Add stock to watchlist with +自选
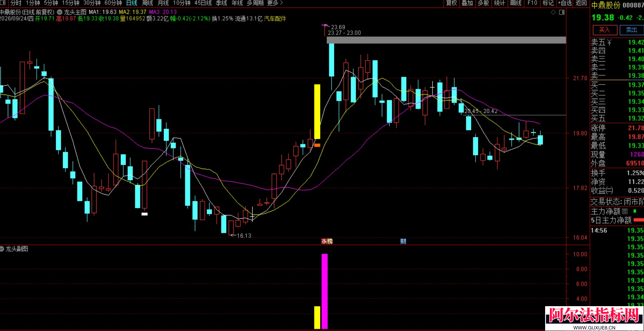 click(x=565, y=3)
